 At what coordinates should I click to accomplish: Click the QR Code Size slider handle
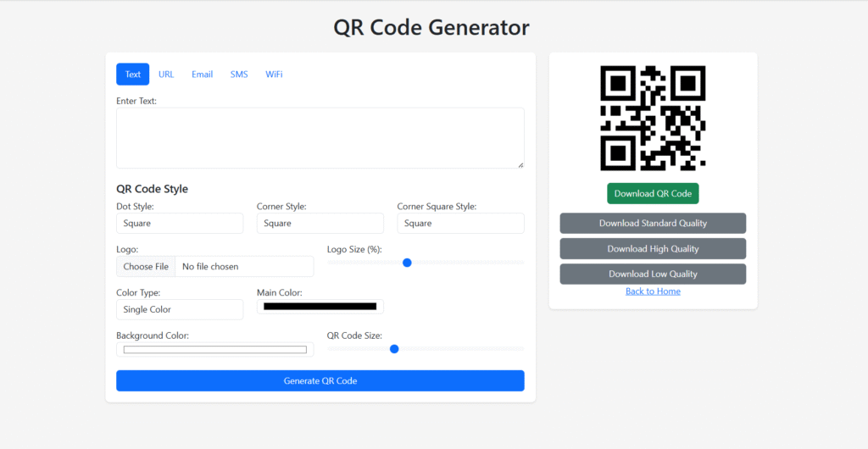(394, 349)
